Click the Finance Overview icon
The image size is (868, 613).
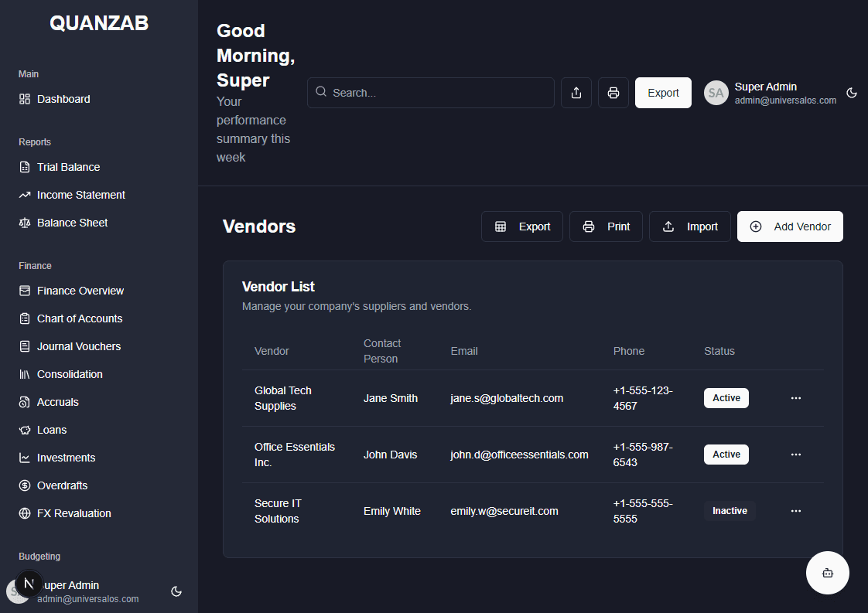click(x=24, y=291)
